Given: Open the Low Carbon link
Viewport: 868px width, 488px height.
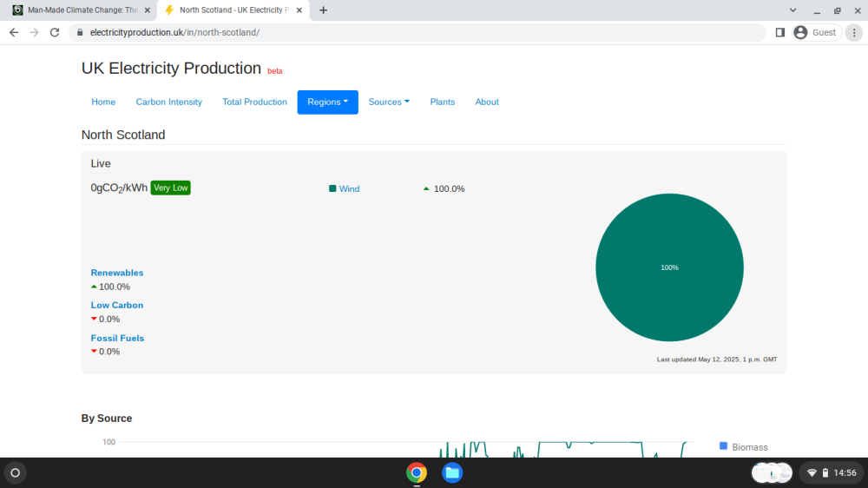Looking at the screenshot, I should click(x=117, y=305).
